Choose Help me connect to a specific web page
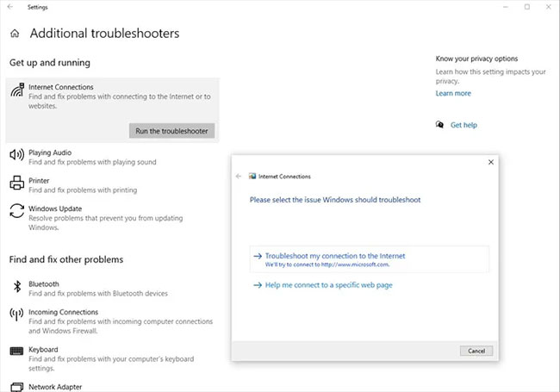The height and width of the screenshot is (392, 560). click(x=328, y=284)
